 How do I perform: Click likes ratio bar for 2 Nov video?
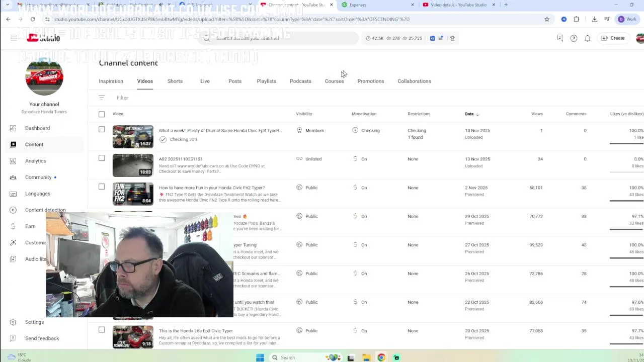[626, 201]
